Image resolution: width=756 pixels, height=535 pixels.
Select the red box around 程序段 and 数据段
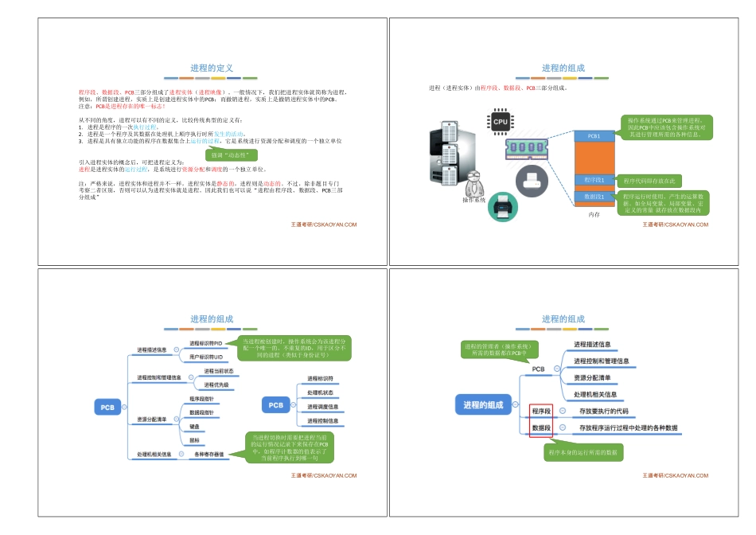[541, 420]
